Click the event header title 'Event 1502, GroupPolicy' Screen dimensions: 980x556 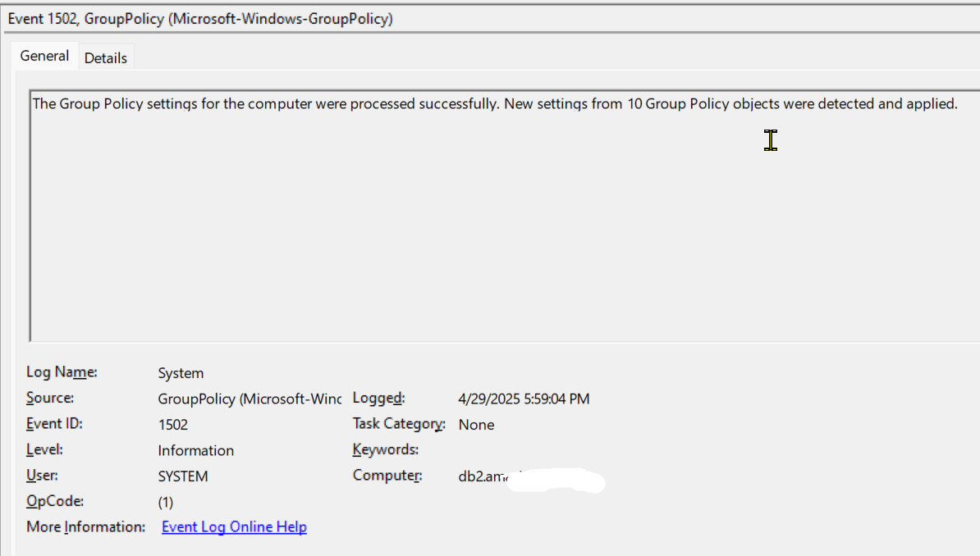(200, 19)
